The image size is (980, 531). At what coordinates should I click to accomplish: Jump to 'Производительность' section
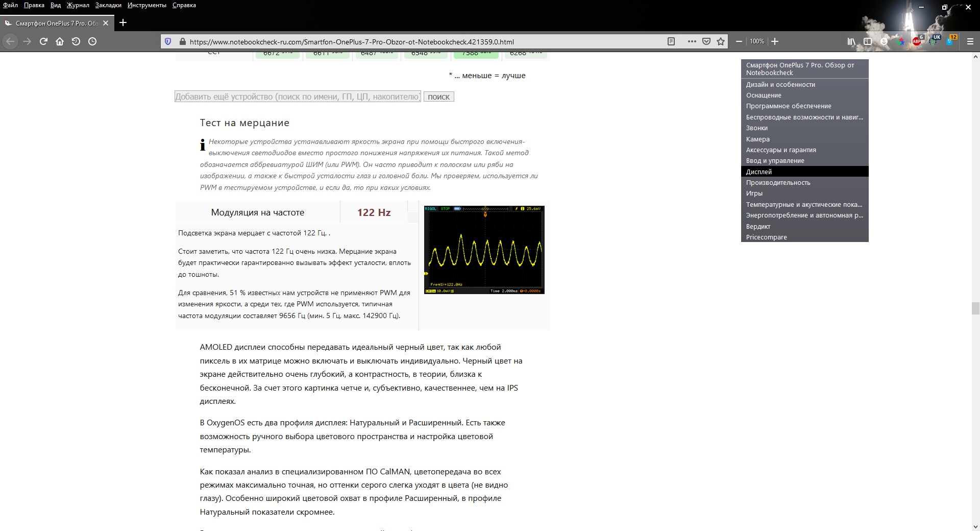(x=778, y=183)
